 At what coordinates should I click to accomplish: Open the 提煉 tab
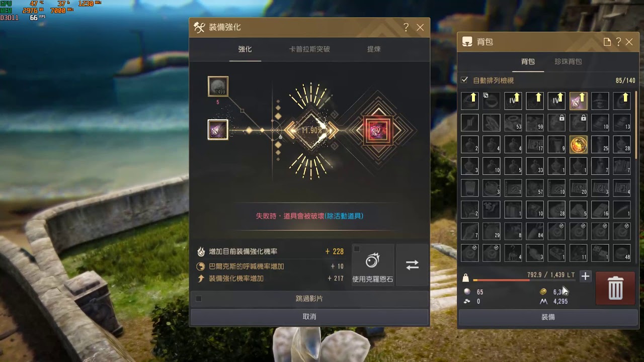tap(374, 49)
